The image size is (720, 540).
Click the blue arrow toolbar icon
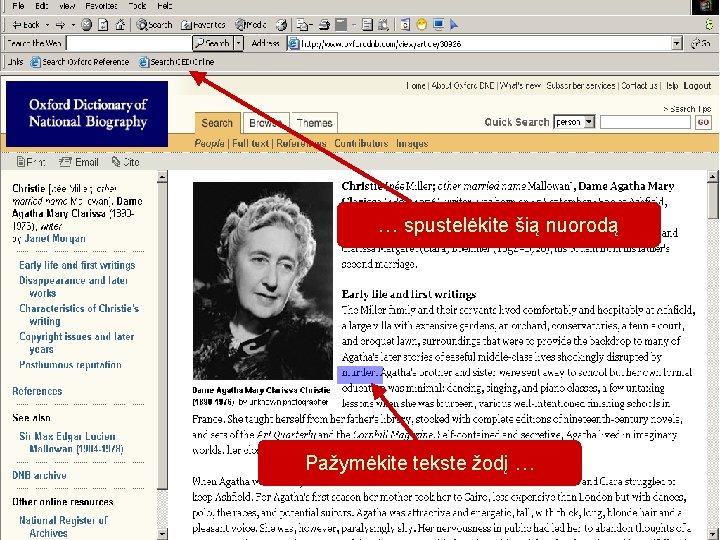tap(454, 25)
